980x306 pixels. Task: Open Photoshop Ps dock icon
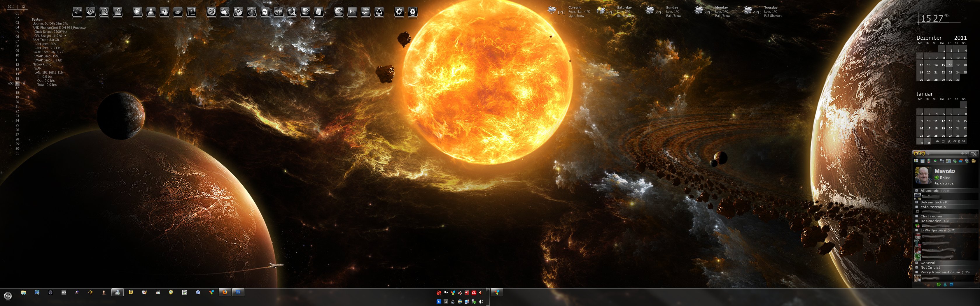[x=352, y=12]
